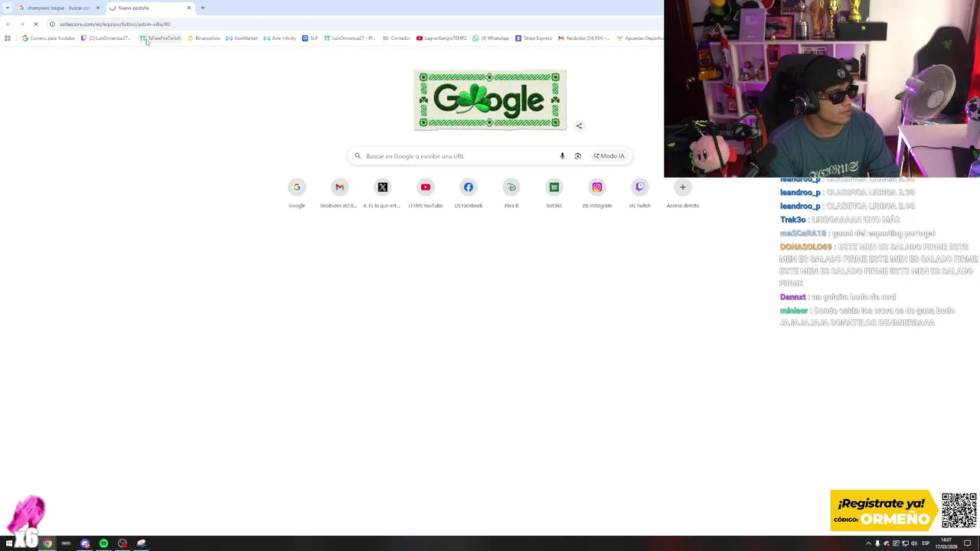Open Correos para Youtube bookmark
Viewport: 980px width, 551px height.
(48, 38)
